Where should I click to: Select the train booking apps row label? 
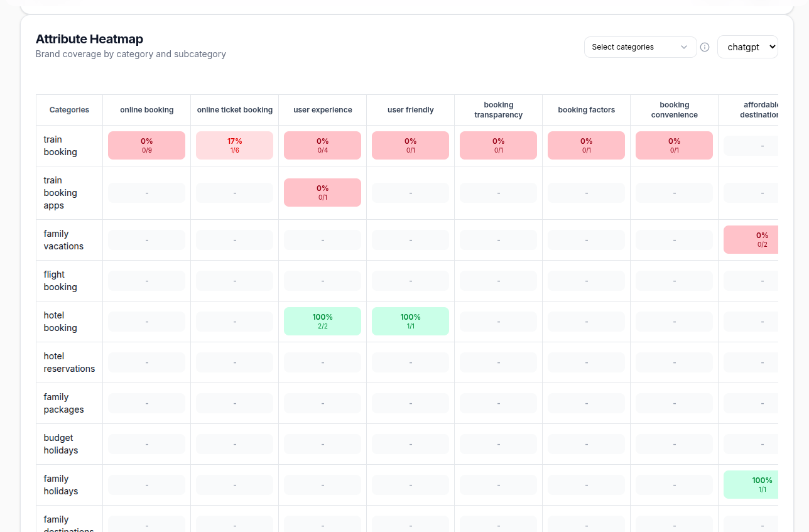[60, 193]
